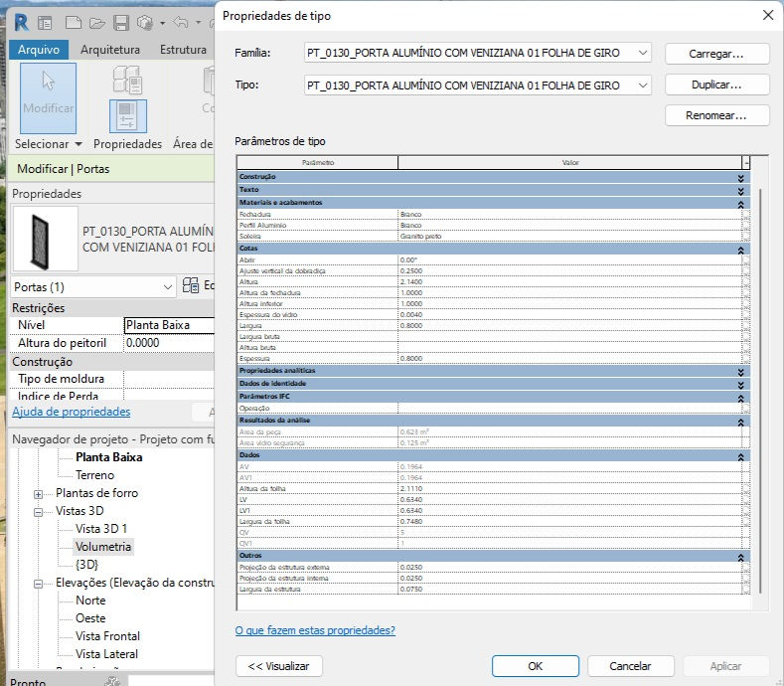Associate family parameter for Espessura do vidro row
784x686 pixels.
pyautogui.click(x=746, y=315)
